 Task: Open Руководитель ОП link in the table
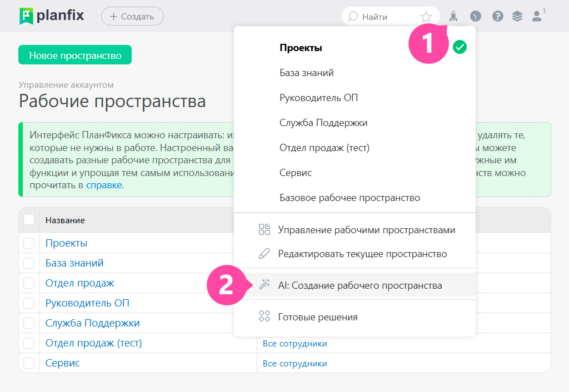coord(87,303)
